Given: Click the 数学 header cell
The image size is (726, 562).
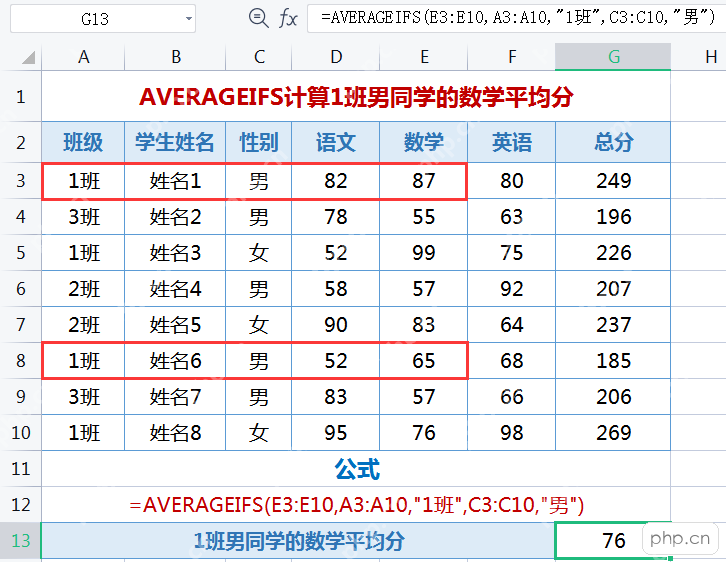Looking at the screenshot, I should (424, 142).
